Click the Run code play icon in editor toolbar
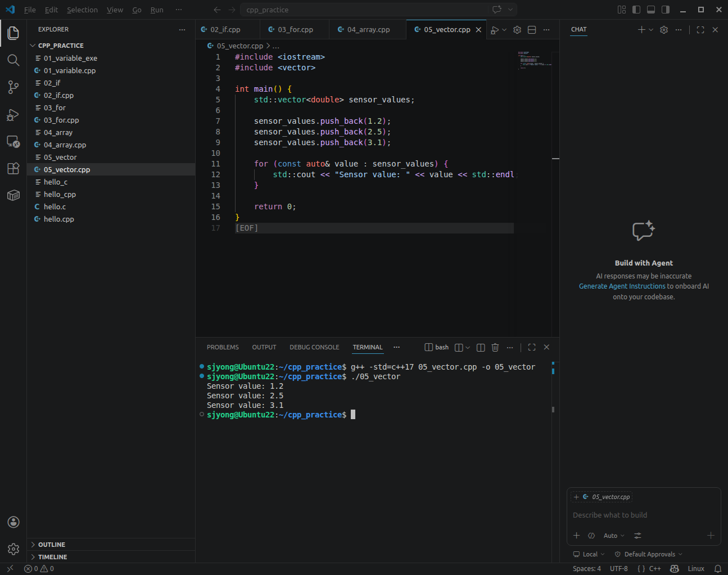Image resolution: width=728 pixels, height=575 pixels. tap(495, 30)
